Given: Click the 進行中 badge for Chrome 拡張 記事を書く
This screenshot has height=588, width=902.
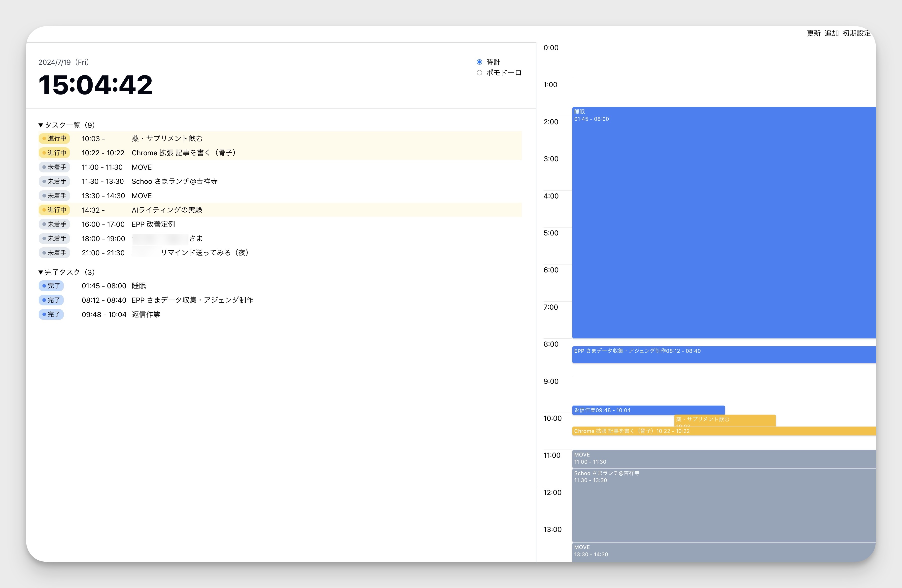Looking at the screenshot, I should [x=54, y=153].
